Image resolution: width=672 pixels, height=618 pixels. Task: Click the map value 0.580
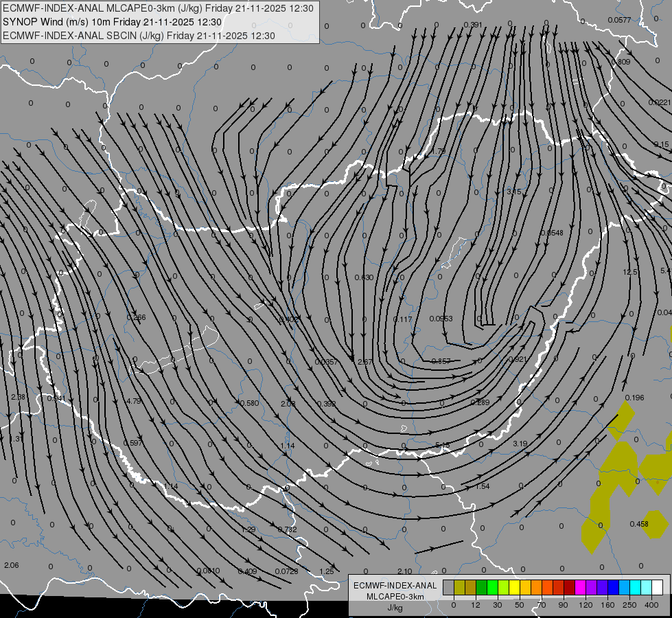pyautogui.click(x=250, y=403)
